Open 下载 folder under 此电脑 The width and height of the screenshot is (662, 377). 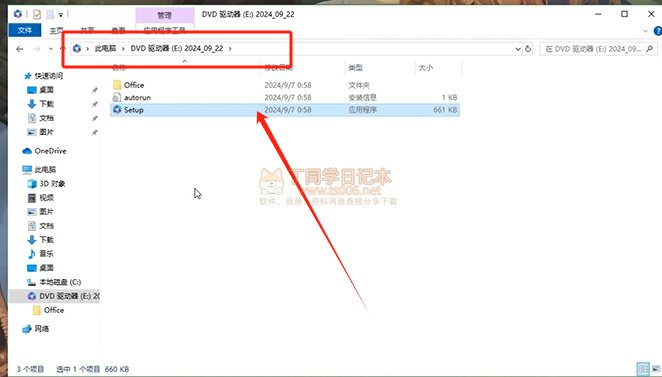tap(46, 240)
